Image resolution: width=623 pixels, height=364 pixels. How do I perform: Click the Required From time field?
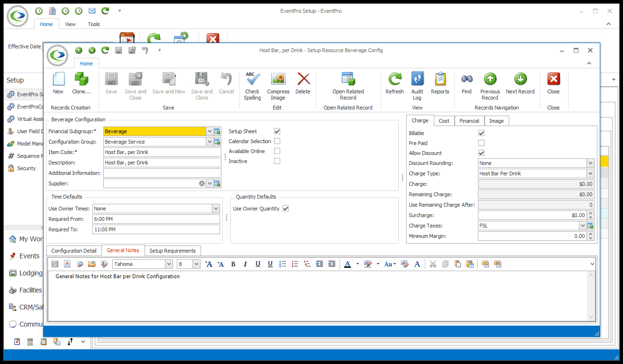click(156, 219)
